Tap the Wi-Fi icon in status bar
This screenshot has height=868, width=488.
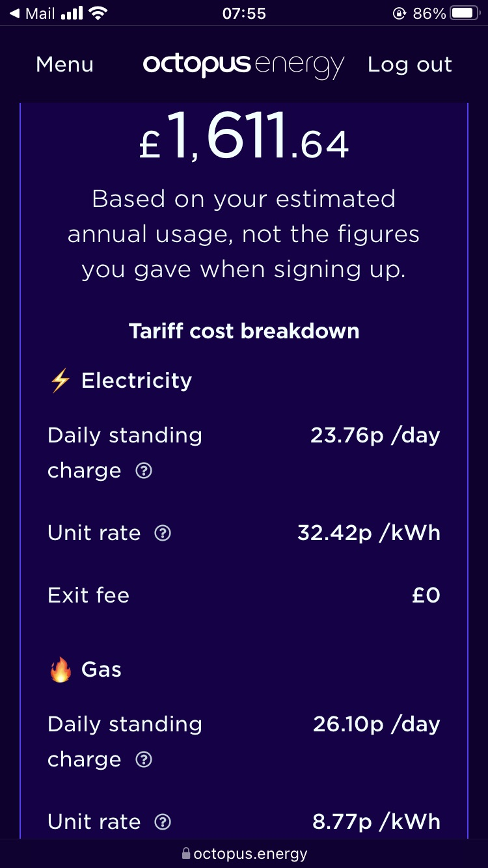pos(98,14)
